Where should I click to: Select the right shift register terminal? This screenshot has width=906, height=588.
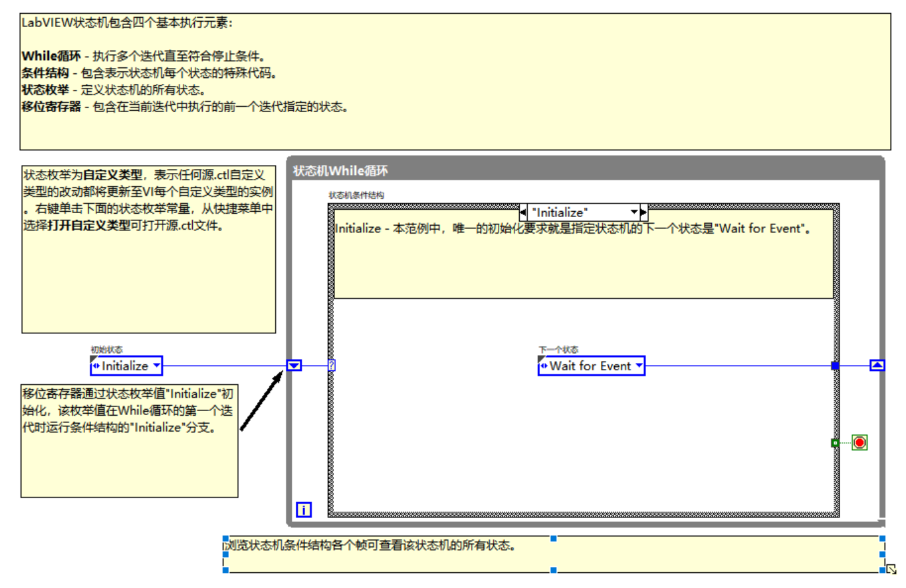tap(877, 365)
